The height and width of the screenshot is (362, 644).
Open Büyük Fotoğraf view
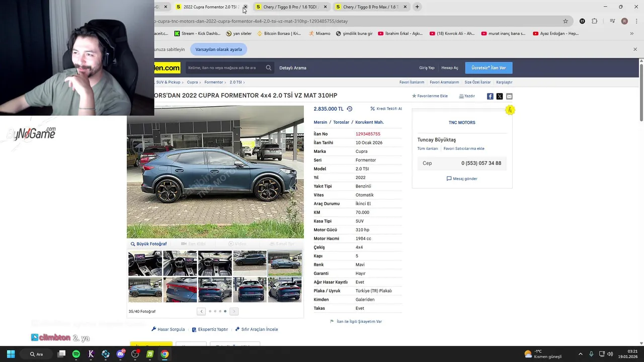pos(148,244)
